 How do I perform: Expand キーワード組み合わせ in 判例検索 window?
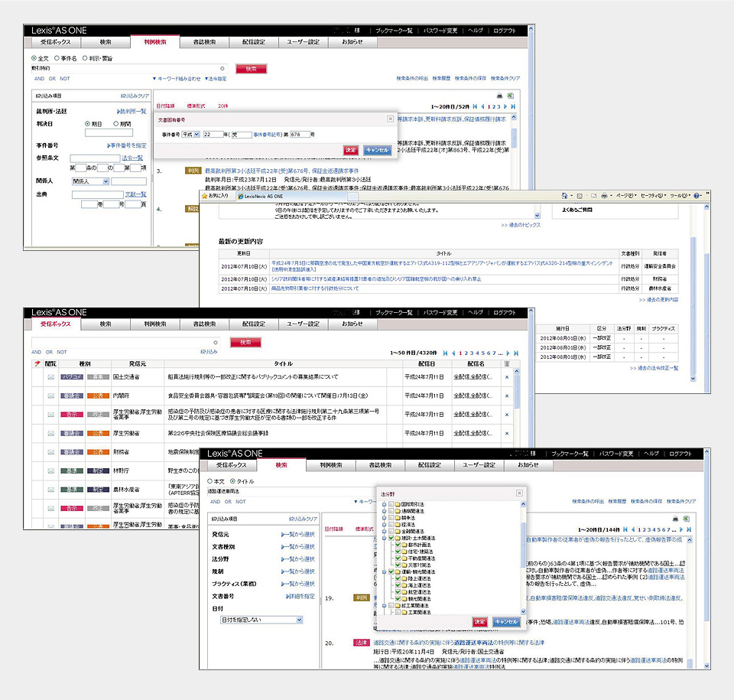pyautogui.click(x=177, y=79)
